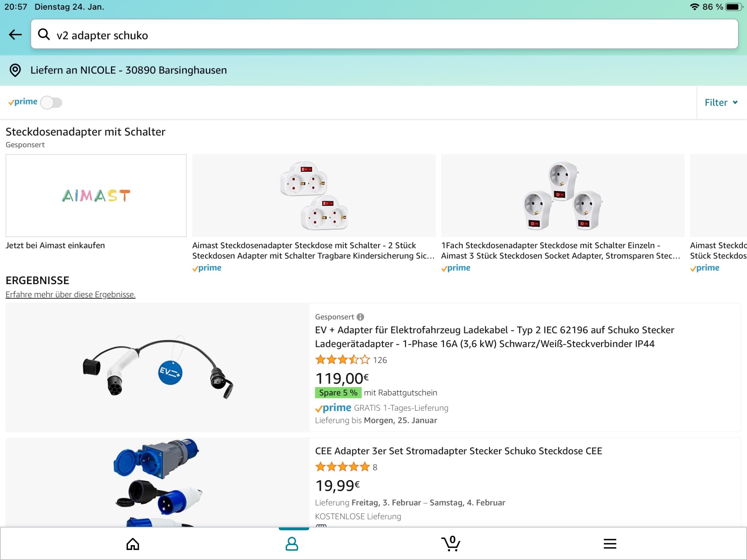Screen dimensions: 747x560
Task: Open the Home tab icon
Action: point(133,544)
